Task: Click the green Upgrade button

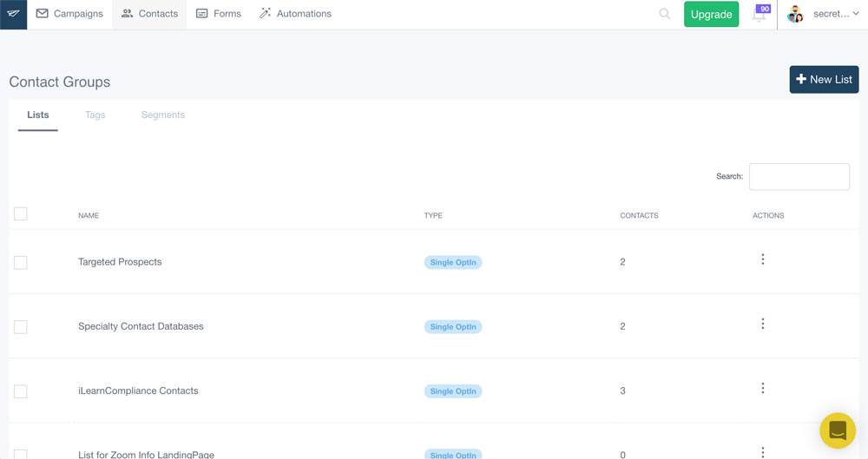Action: 711,14
